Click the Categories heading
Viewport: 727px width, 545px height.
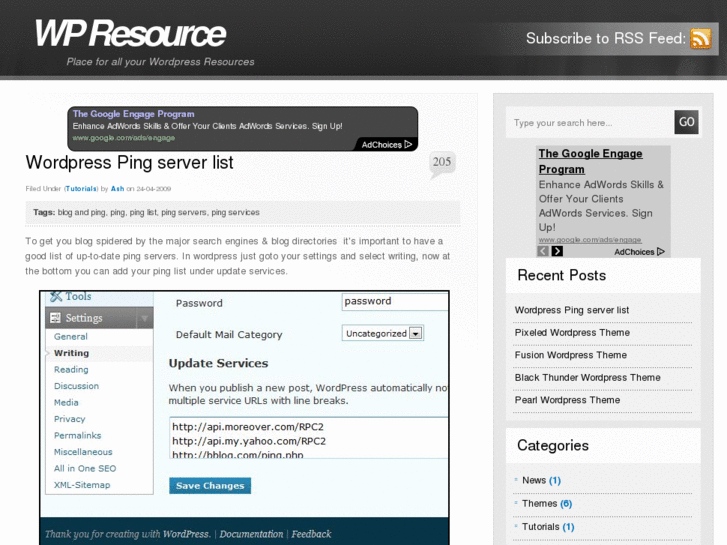(x=553, y=446)
